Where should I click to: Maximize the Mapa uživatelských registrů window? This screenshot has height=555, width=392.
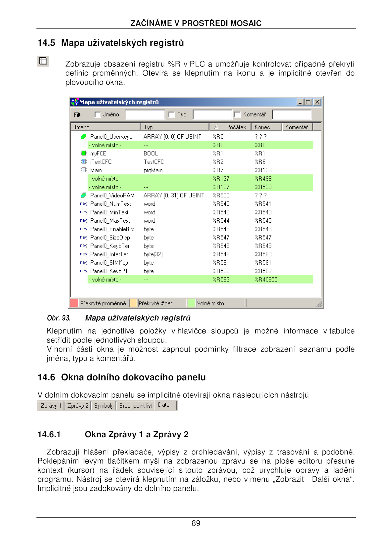[x=308, y=102]
